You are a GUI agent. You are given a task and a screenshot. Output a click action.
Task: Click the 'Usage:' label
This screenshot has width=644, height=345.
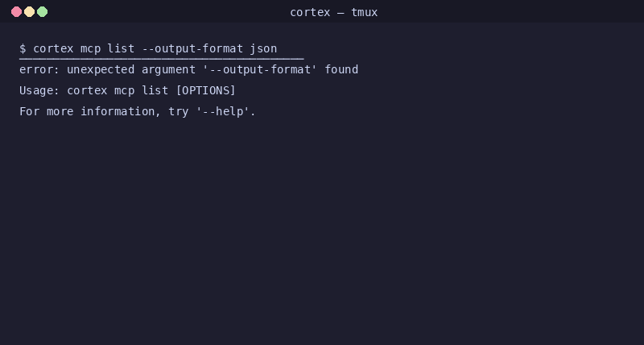pyautogui.click(x=39, y=90)
